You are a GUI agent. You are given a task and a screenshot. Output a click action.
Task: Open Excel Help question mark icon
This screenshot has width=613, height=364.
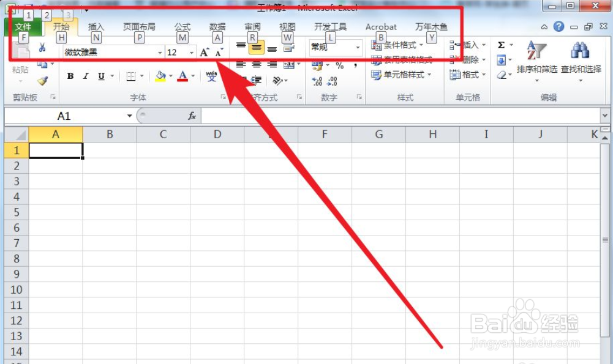(559, 26)
